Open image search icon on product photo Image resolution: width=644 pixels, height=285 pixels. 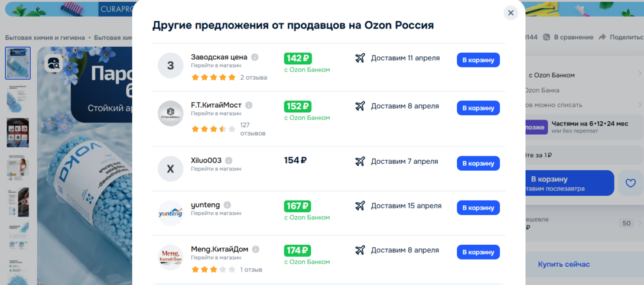pyautogui.click(x=53, y=63)
